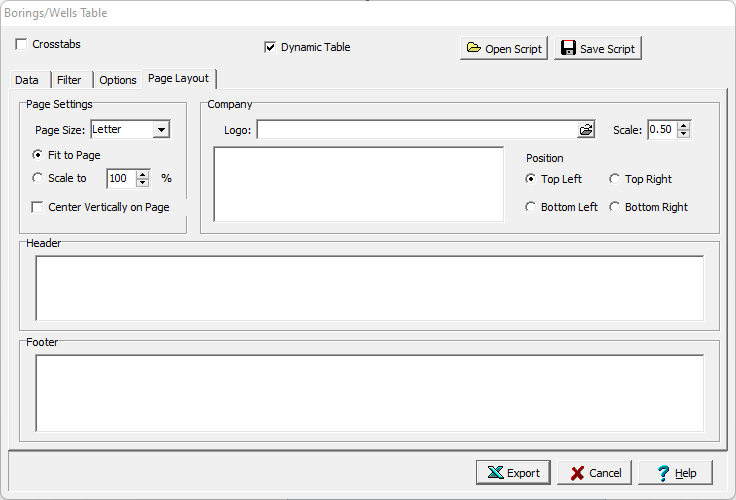This screenshot has height=500, width=736.
Task: Enable the Crosstabs checkbox
Action: click(x=22, y=45)
